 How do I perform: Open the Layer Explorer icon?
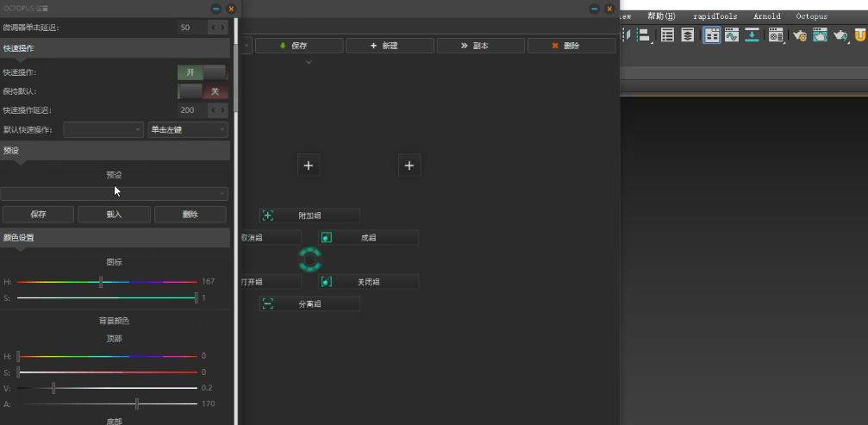click(688, 35)
